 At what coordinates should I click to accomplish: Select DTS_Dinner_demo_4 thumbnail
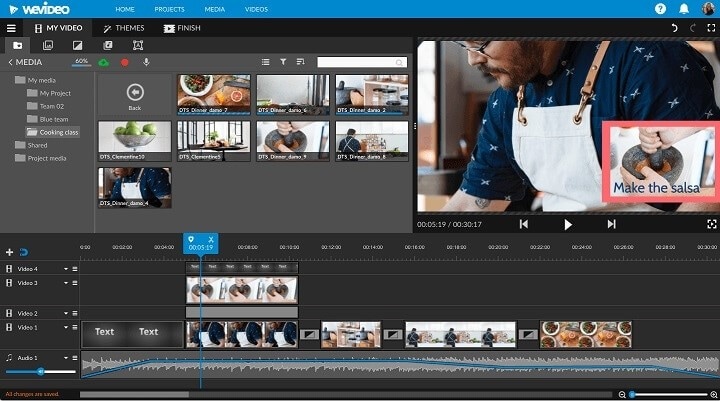coord(135,187)
